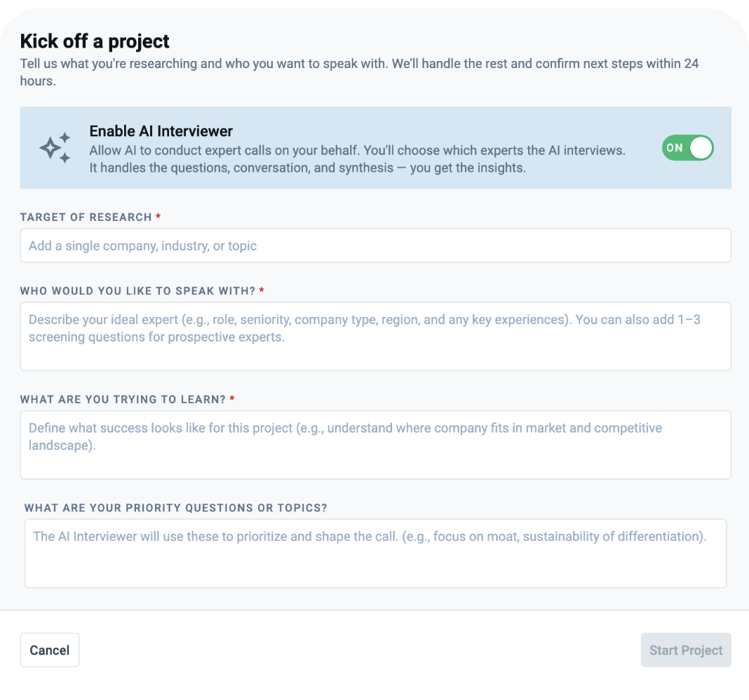Click the ideal expert description text area
Image resolution: width=749 pixels, height=700 pixels.
click(375, 336)
